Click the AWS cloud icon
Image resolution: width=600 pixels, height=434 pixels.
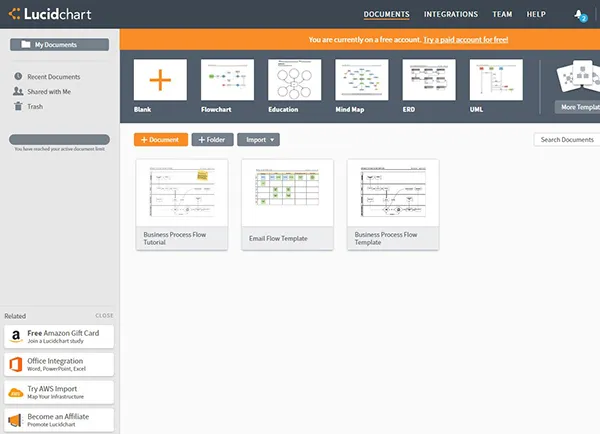(x=16, y=393)
